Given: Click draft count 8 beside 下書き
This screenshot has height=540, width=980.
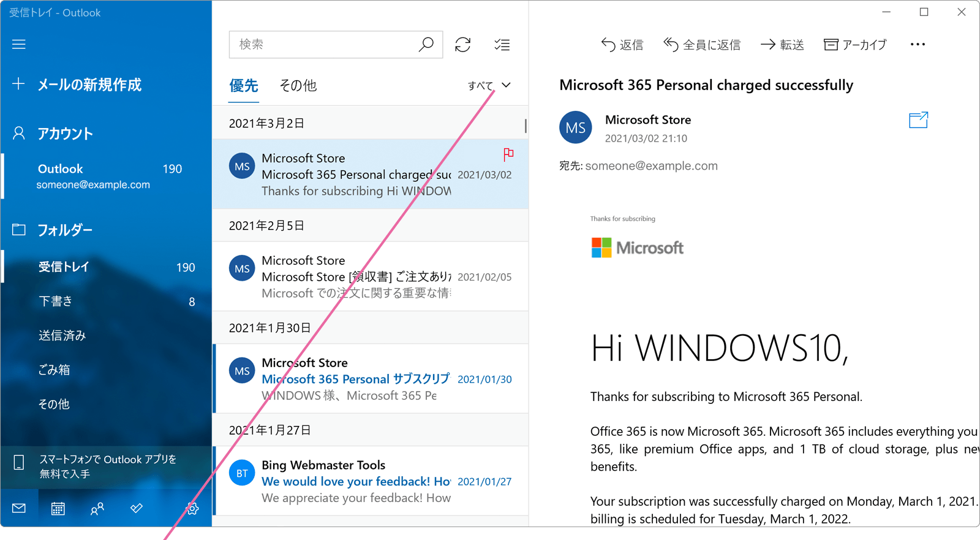Looking at the screenshot, I should tap(192, 302).
